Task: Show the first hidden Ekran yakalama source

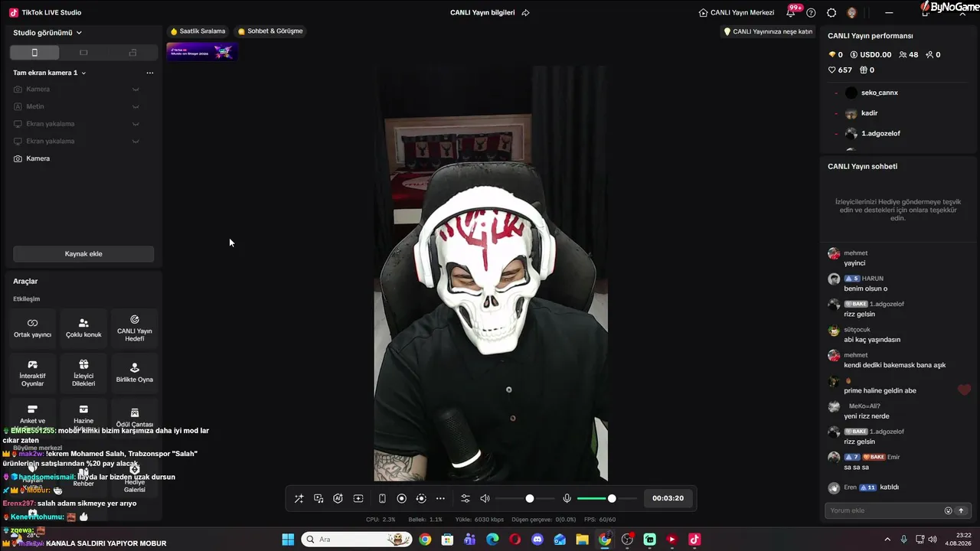Action: coord(136,124)
